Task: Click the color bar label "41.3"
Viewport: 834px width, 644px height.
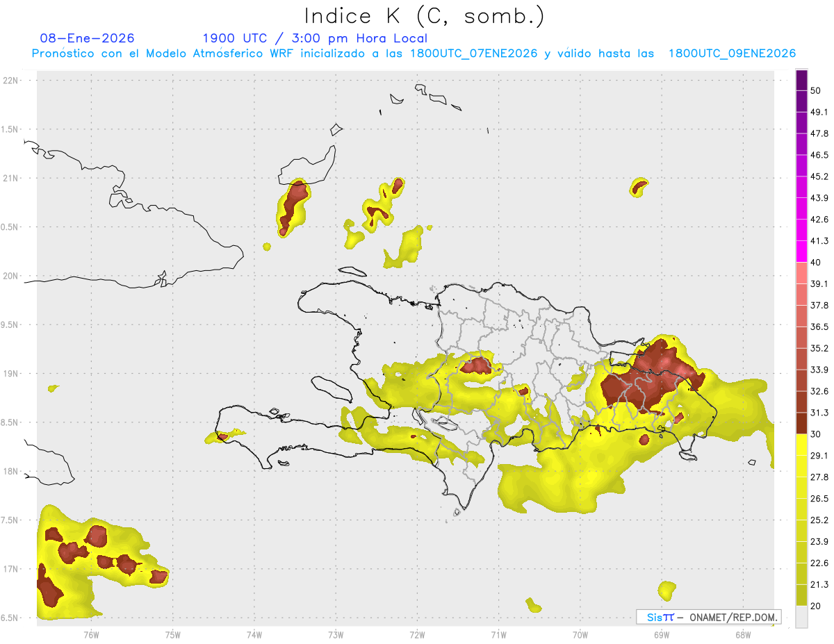Action: 819,241
